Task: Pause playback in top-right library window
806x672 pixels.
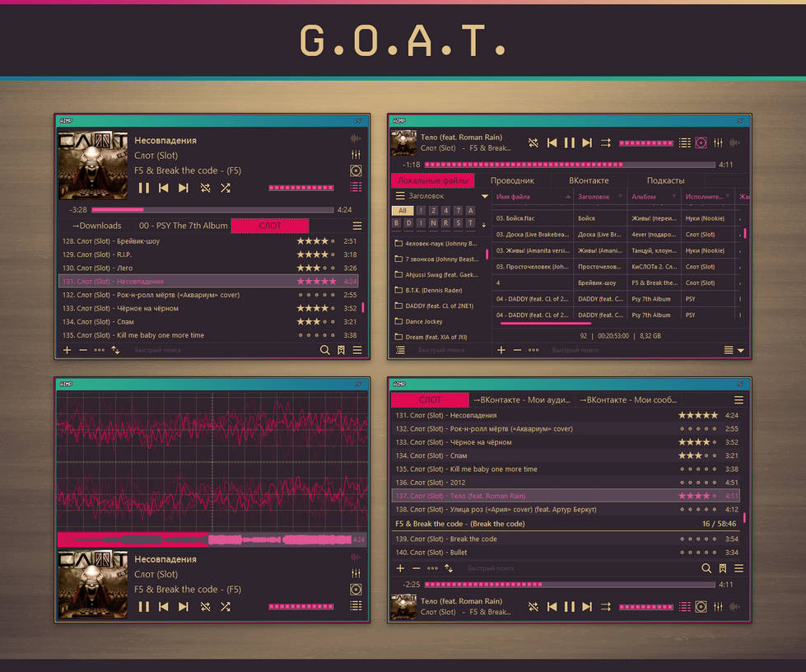Action: 570,143
